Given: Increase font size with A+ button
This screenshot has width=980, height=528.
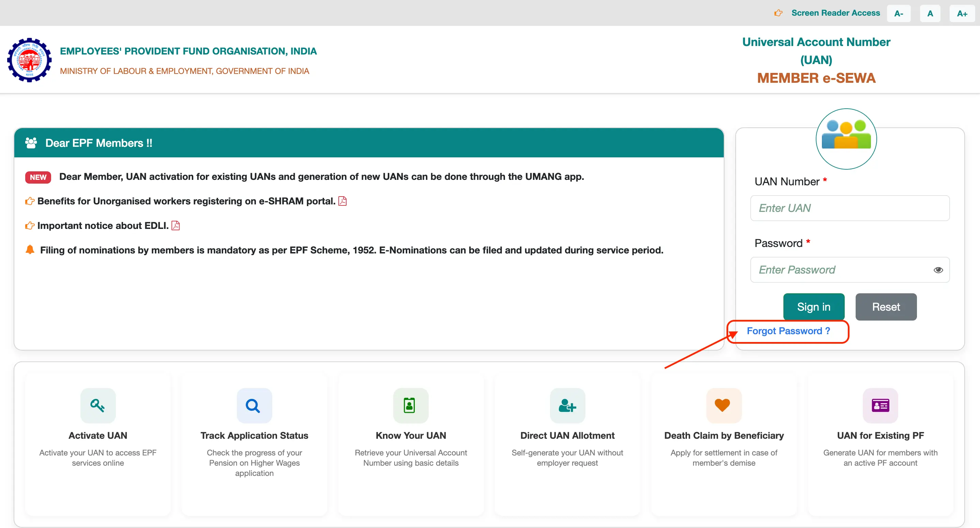Looking at the screenshot, I should pos(962,14).
